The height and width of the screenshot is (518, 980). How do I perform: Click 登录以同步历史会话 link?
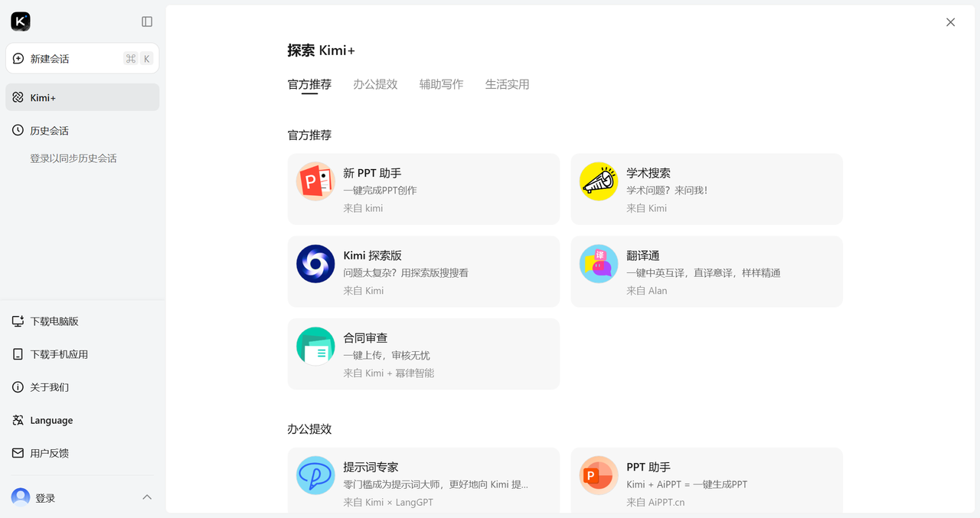(x=73, y=158)
